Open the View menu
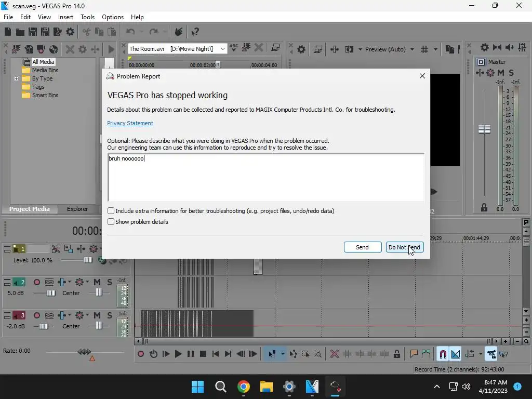The width and height of the screenshot is (532, 399). click(44, 17)
